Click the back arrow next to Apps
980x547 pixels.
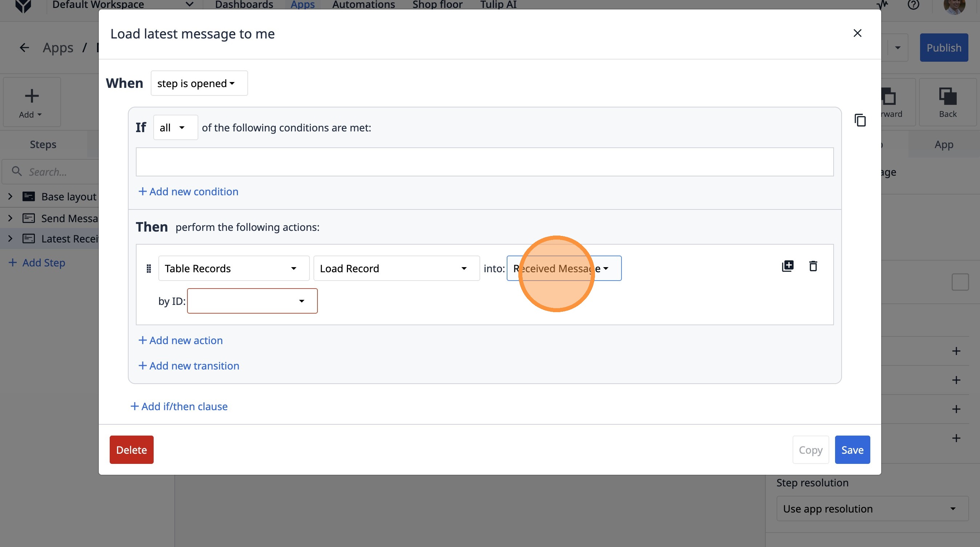[x=24, y=48]
